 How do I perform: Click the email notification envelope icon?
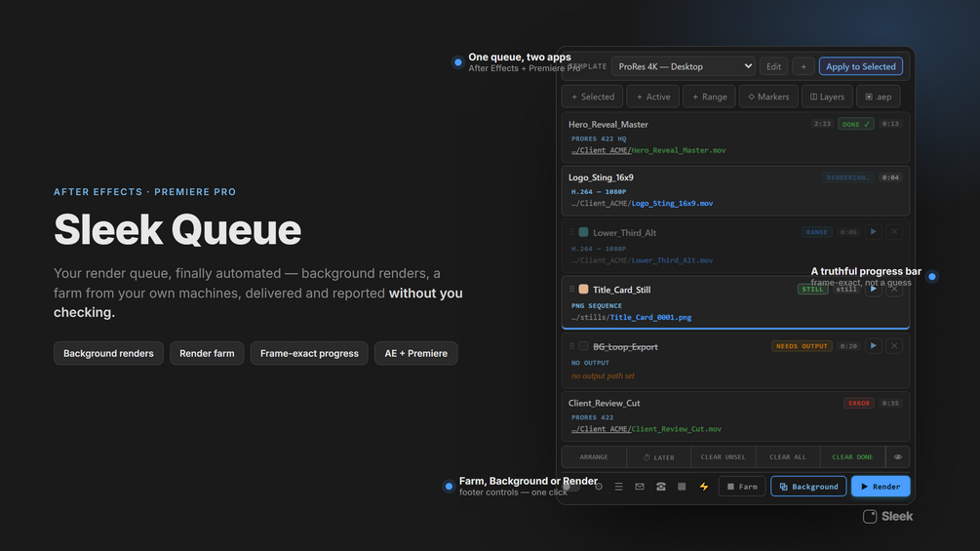(640, 487)
